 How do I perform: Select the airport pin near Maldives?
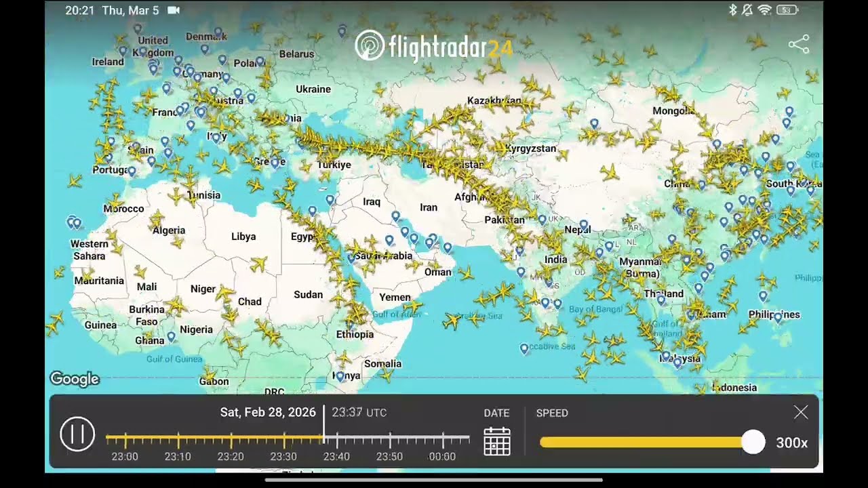click(524, 349)
